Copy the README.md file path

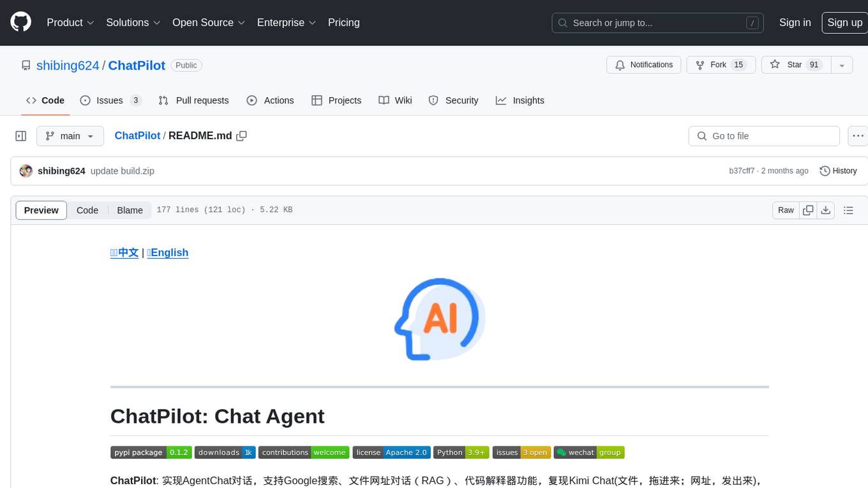point(241,136)
